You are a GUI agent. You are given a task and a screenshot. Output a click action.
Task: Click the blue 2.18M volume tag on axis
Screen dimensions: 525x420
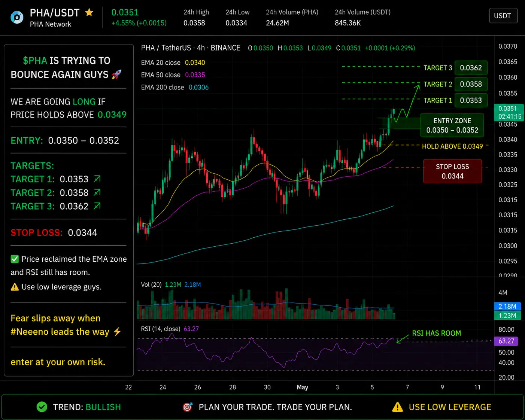pos(507,307)
